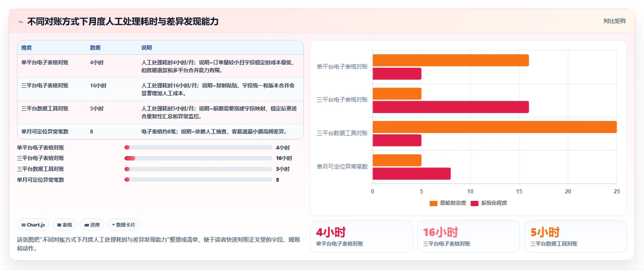
Task: Click the 对比矩阵 label in the header
Action: [614, 21]
